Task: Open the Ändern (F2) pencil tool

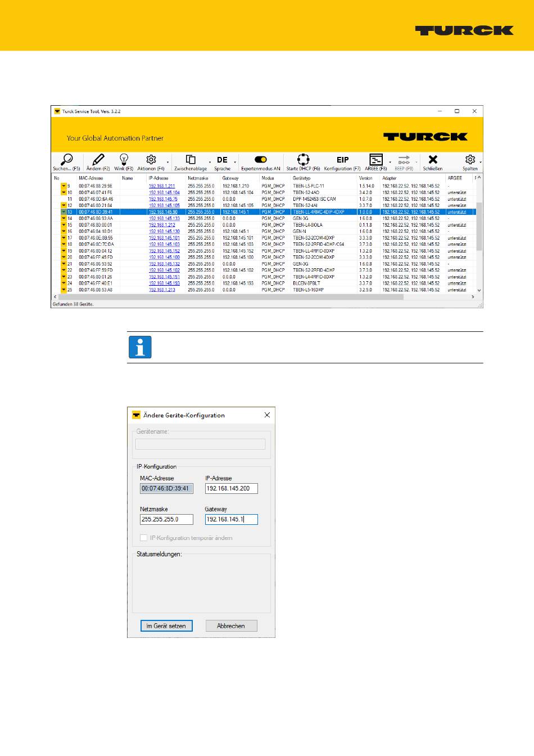Action: pos(98,162)
